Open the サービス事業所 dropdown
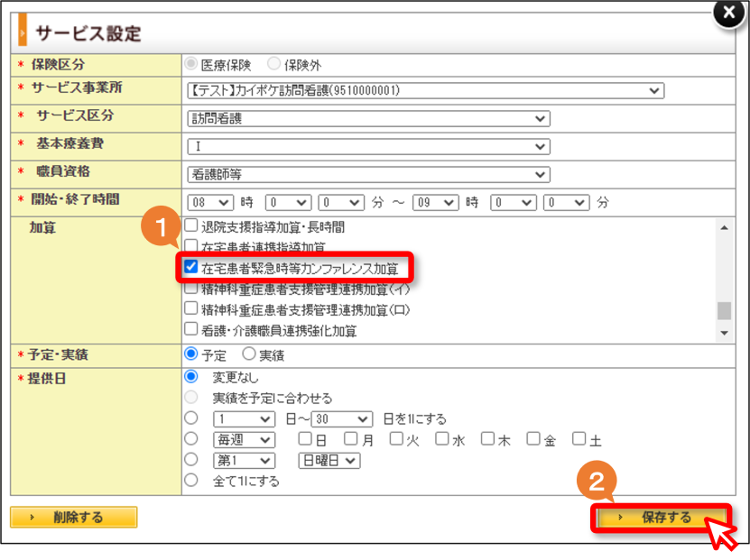Screen dimensions: 750x560 coord(426,90)
